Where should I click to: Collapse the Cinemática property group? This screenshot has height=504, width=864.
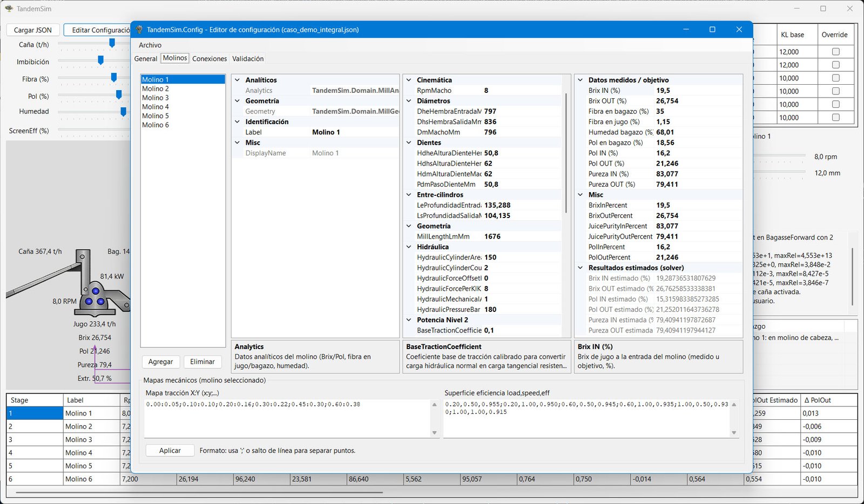pos(409,80)
